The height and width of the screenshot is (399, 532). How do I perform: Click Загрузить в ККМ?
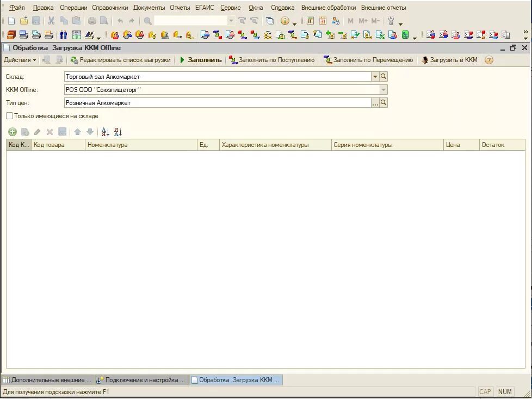(x=449, y=60)
